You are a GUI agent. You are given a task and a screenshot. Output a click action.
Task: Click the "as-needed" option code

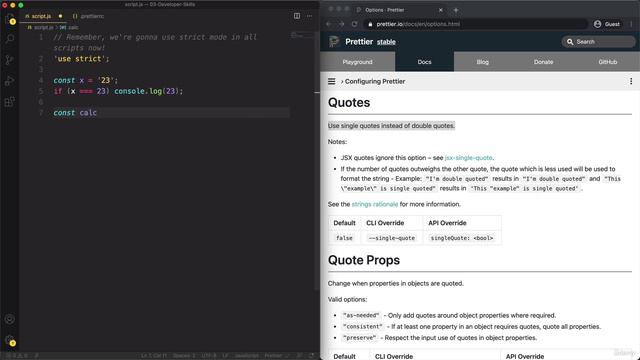point(361,316)
